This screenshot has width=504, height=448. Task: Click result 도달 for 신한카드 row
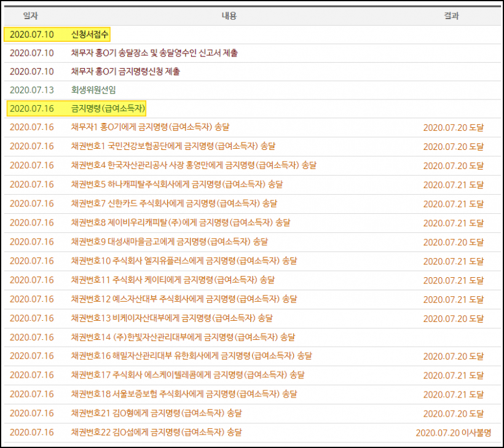[453, 204]
